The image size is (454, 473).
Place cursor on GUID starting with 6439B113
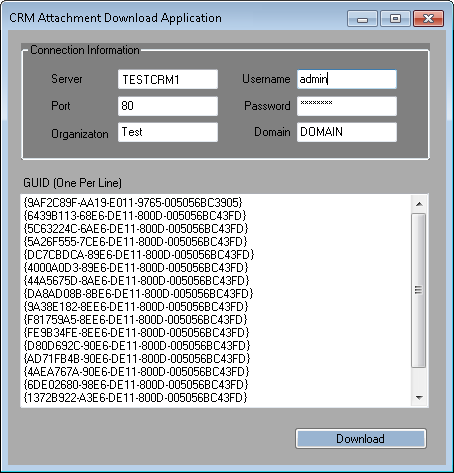click(135, 216)
